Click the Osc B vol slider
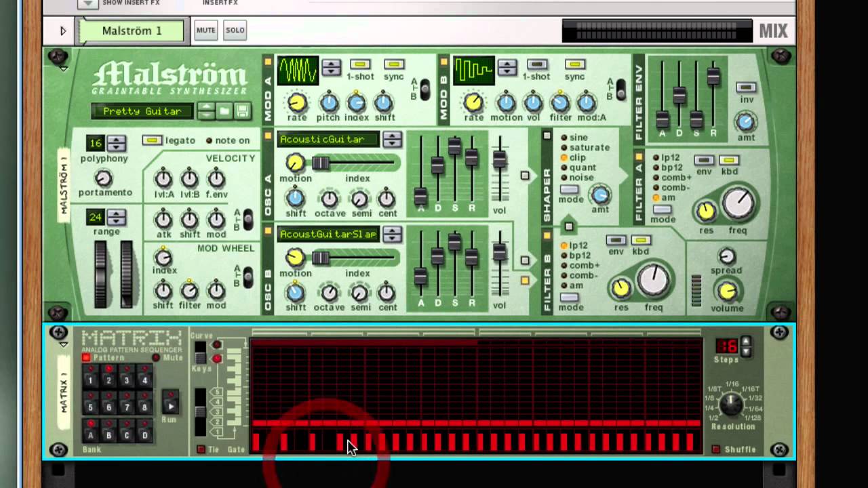Viewport: 868px width, 488px height. click(499, 252)
